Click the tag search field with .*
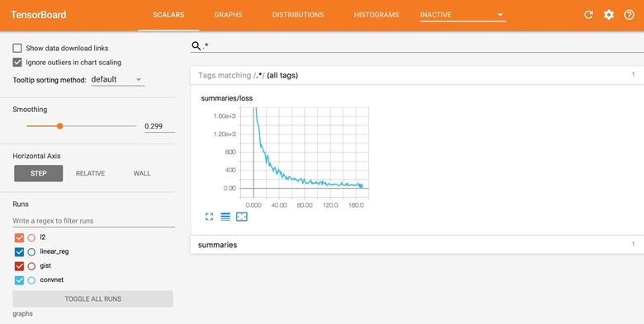The image size is (644, 324). 423,46
